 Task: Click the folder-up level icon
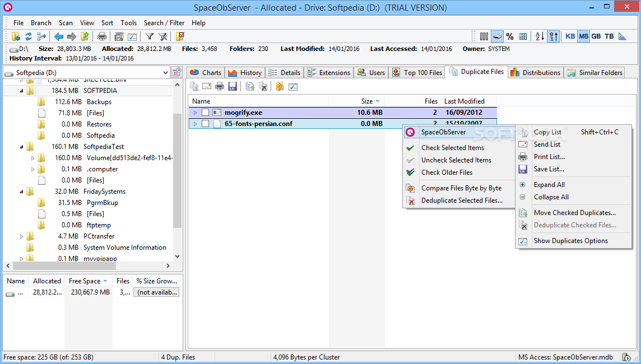click(85, 36)
